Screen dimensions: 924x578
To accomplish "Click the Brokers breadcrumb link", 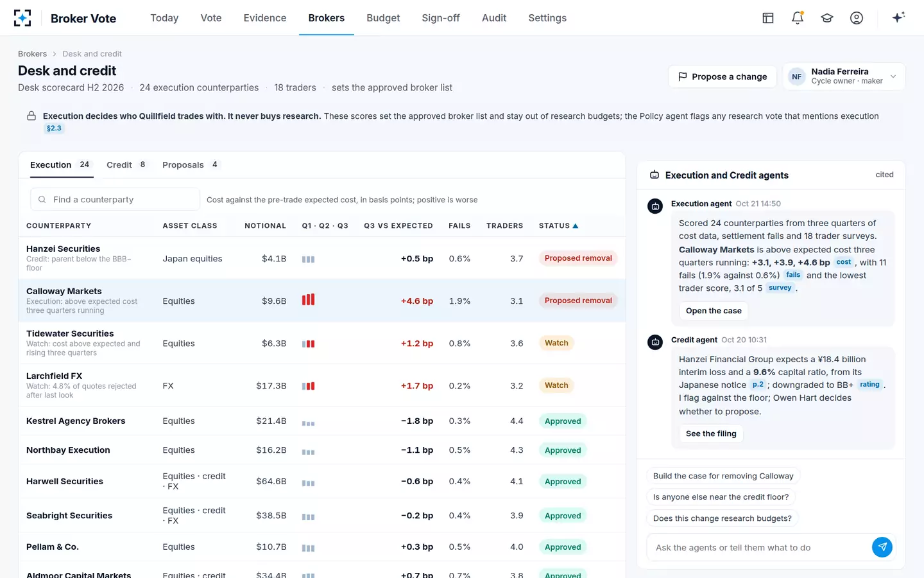I will 32,54.
